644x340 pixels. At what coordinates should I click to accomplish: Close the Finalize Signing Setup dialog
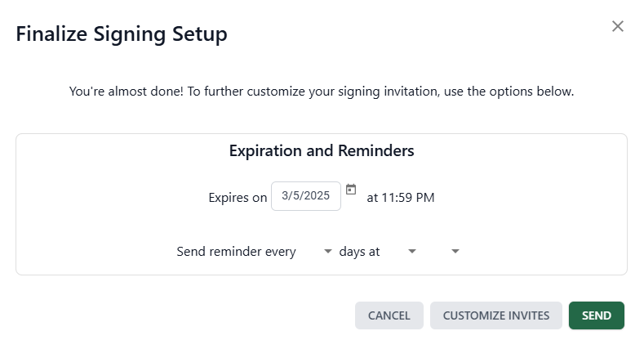(617, 26)
